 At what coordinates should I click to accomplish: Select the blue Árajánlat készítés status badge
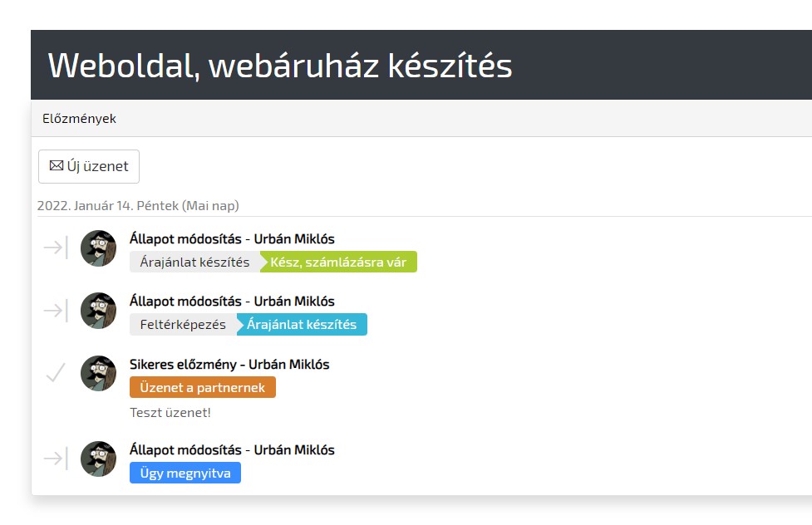[302, 325]
